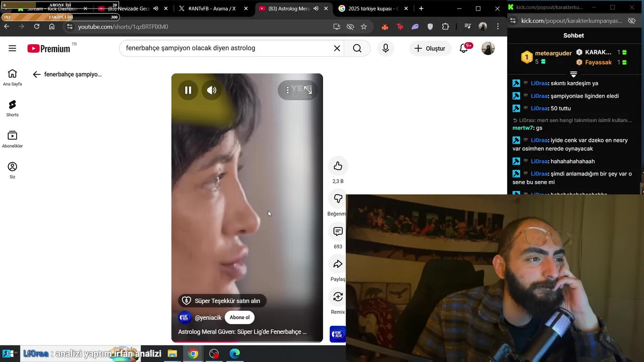Open Oluştur create menu
The width and height of the screenshot is (644, 362).
(x=430, y=48)
